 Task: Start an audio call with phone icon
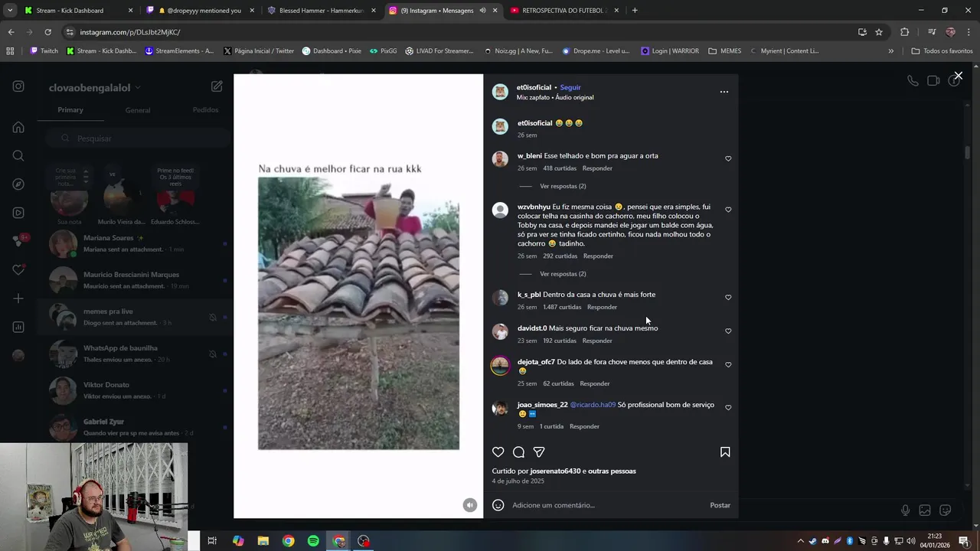913,81
